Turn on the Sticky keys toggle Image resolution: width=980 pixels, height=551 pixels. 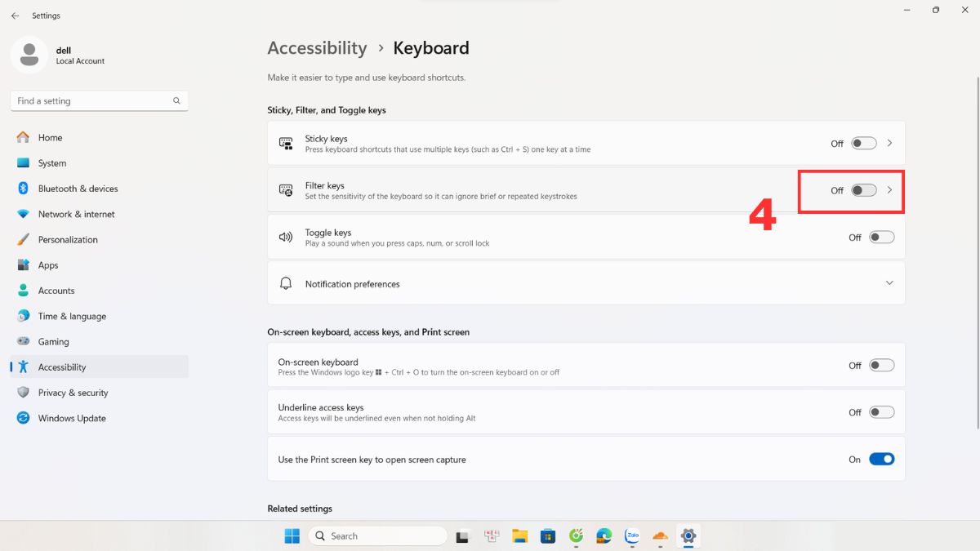[863, 144]
